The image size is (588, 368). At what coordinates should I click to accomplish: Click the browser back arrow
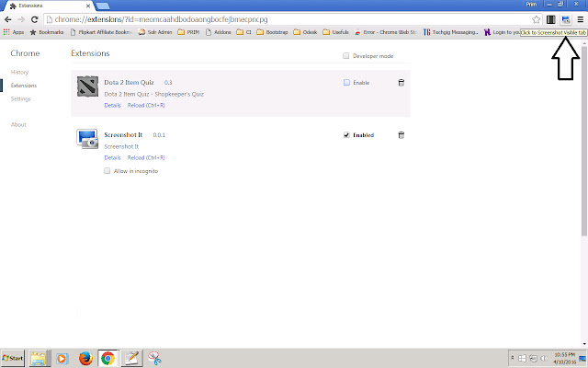[x=8, y=19]
